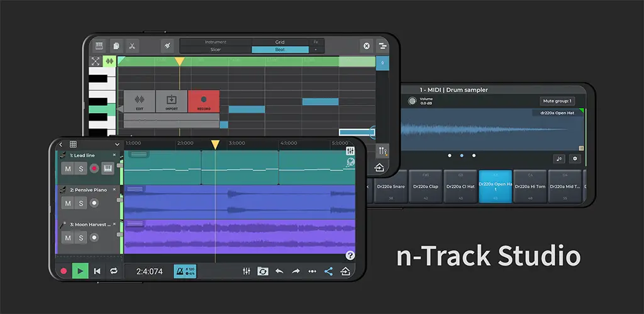644x314 pixels.
Task: Select the scissors cut tool
Action: [x=132, y=46]
